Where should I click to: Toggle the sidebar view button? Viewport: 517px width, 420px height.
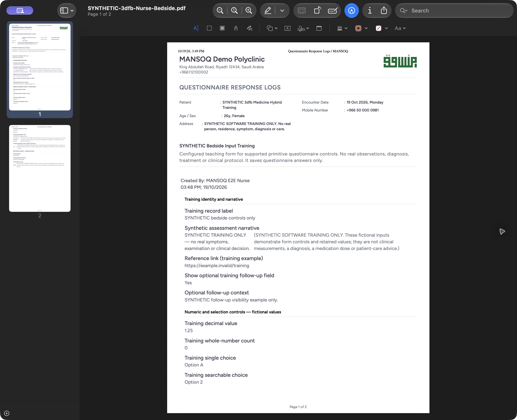tap(64, 11)
